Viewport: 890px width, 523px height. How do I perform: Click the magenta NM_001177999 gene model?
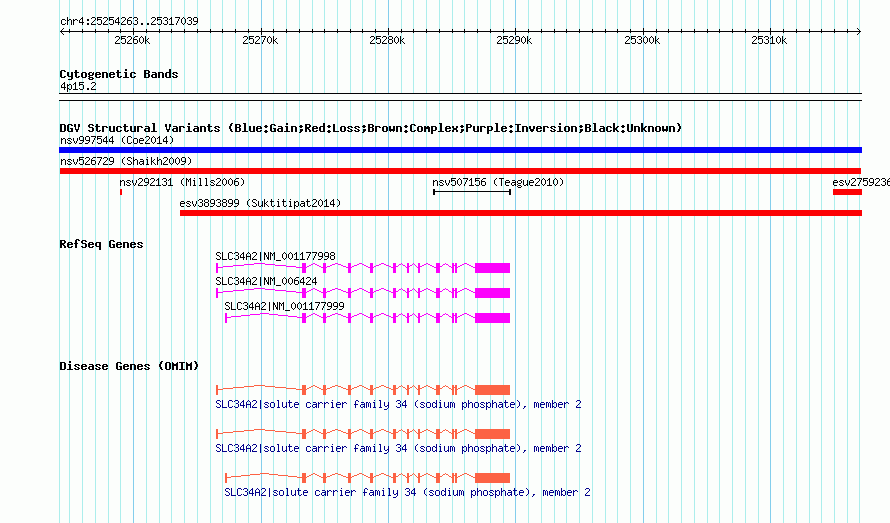tap(368, 318)
